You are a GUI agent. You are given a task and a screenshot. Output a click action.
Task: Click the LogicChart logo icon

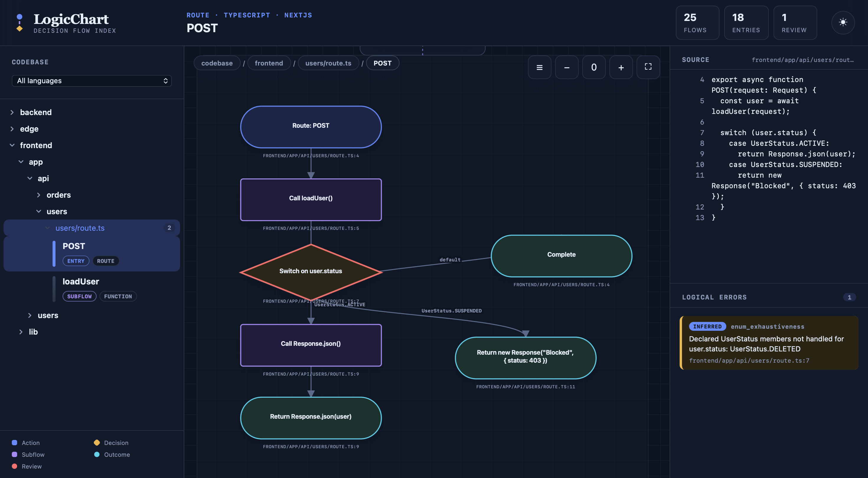(19, 22)
